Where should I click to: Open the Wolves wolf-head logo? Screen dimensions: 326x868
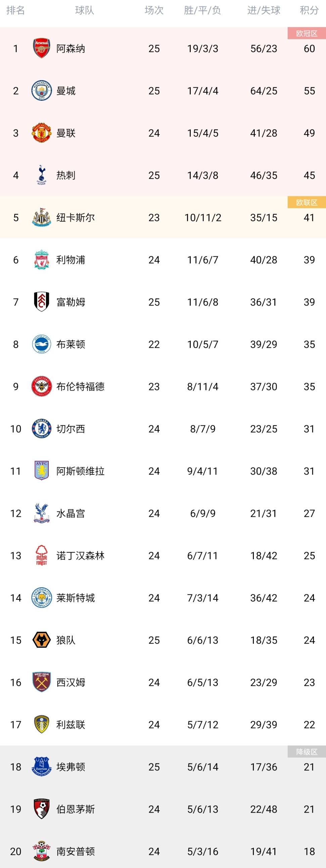(42, 640)
